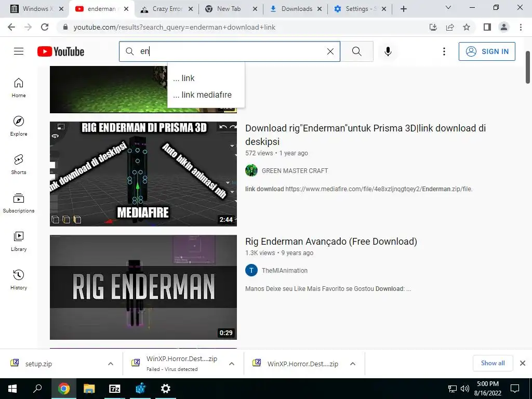
Task: Click the magnifier search button
Action: pyautogui.click(x=356, y=51)
